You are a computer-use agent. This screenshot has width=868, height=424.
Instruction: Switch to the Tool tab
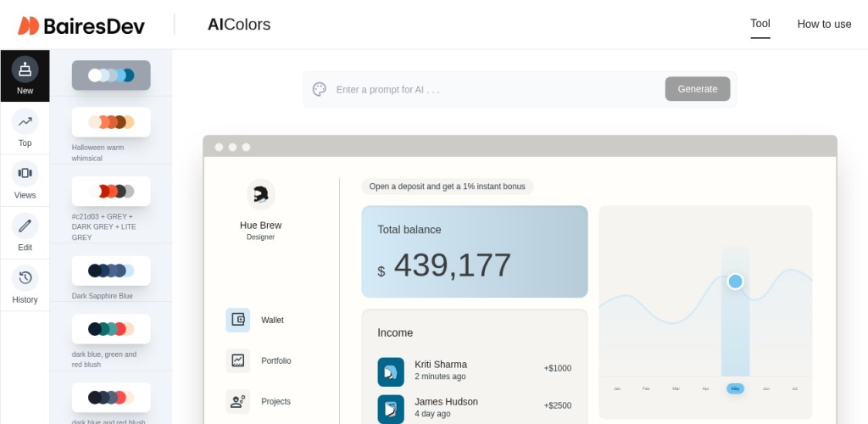pos(759,24)
